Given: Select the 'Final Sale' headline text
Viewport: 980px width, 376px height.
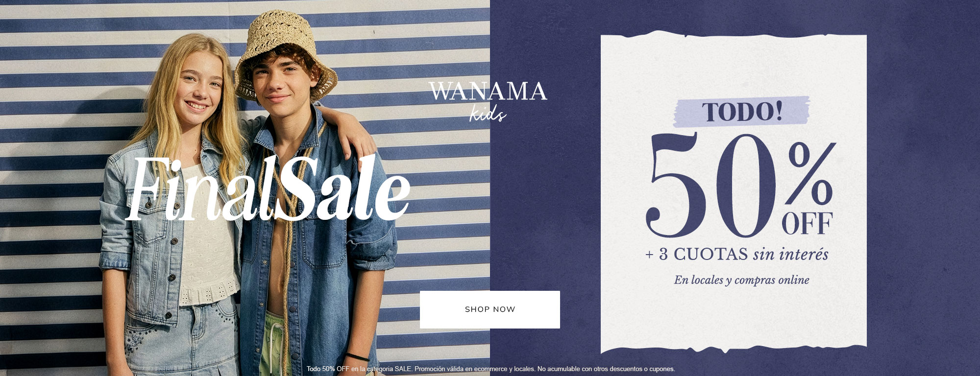Looking at the screenshot, I should click(268, 188).
